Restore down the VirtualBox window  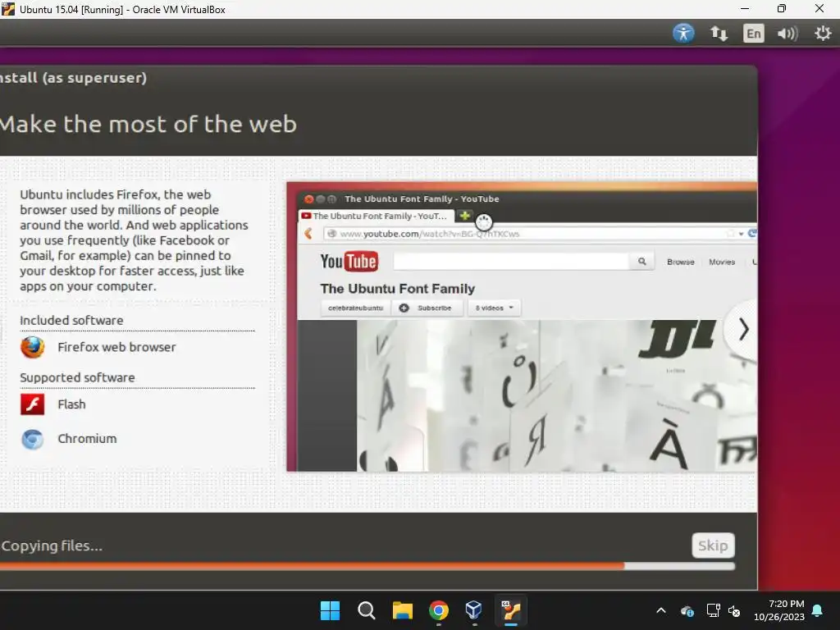[782, 8]
